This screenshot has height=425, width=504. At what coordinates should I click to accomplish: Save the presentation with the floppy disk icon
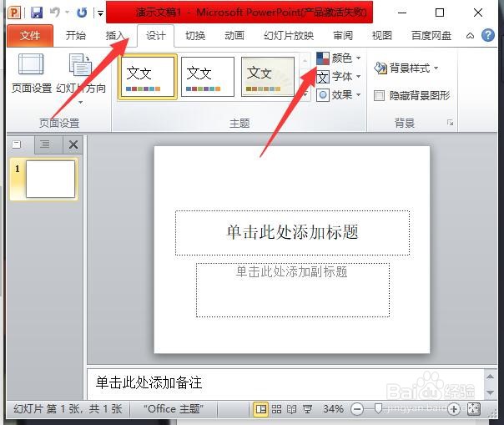pos(37,13)
